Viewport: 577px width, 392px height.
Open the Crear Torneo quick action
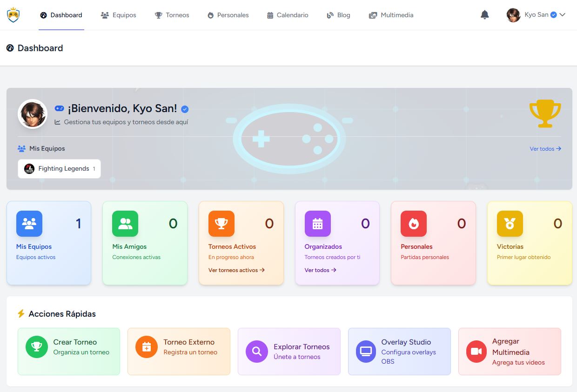69,352
